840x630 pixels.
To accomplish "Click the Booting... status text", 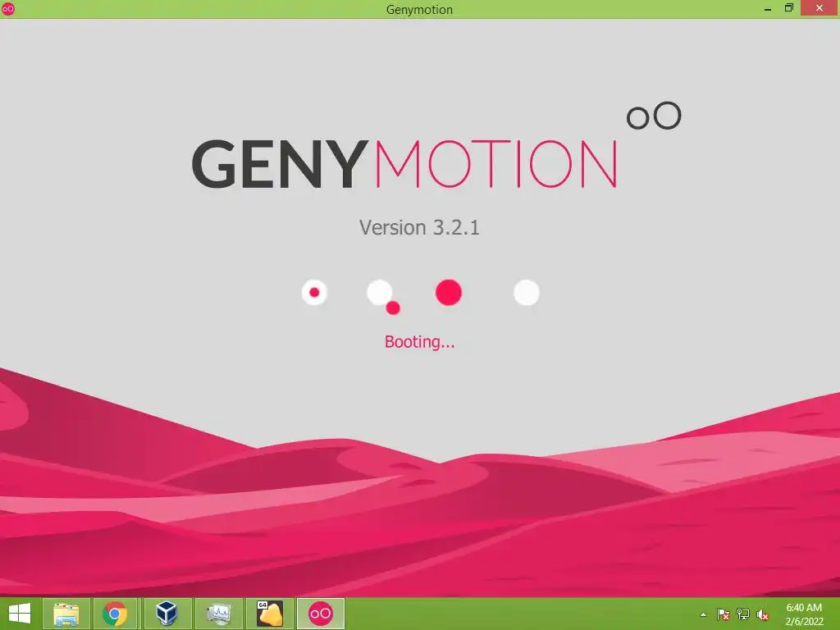I will click(x=419, y=342).
